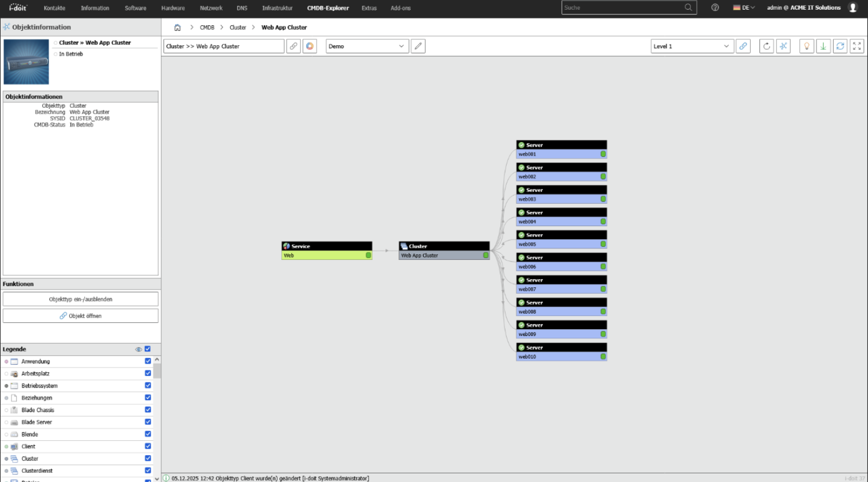Click the blue sync icon in toolbar
Viewport: 868px width, 482px height.
840,46
